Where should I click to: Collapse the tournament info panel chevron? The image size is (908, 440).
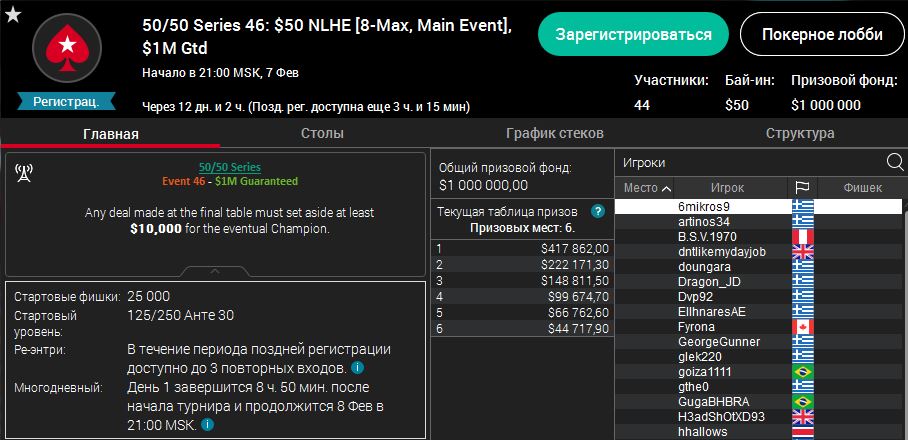click(215, 271)
